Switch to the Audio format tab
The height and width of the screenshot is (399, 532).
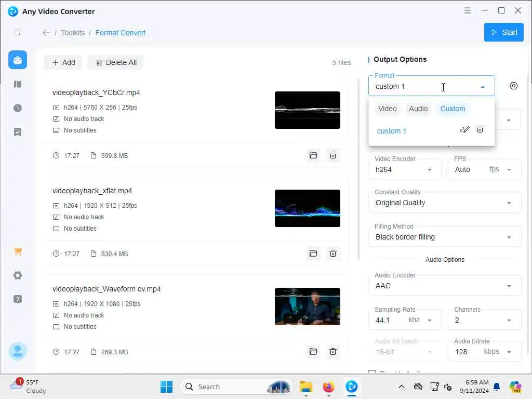click(x=418, y=109)
